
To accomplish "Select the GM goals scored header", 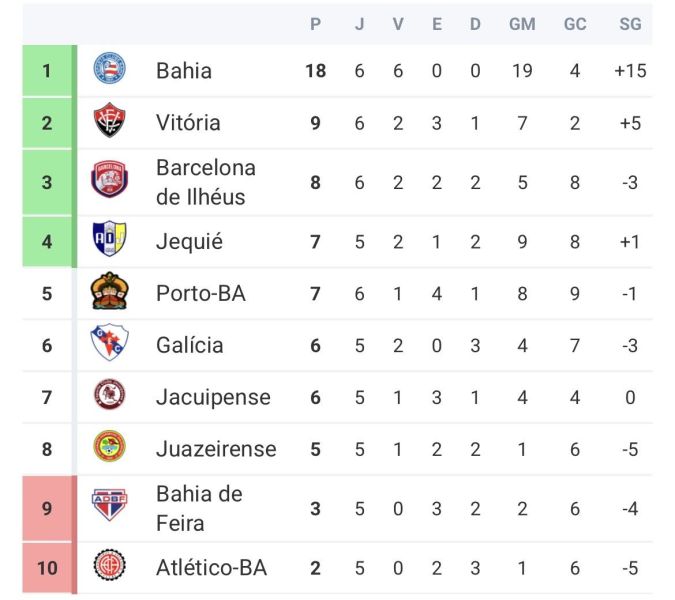I will point(522,24).
